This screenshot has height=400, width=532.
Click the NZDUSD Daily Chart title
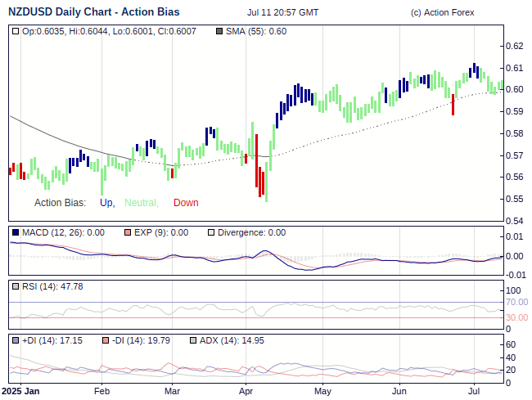click(94, 12)
